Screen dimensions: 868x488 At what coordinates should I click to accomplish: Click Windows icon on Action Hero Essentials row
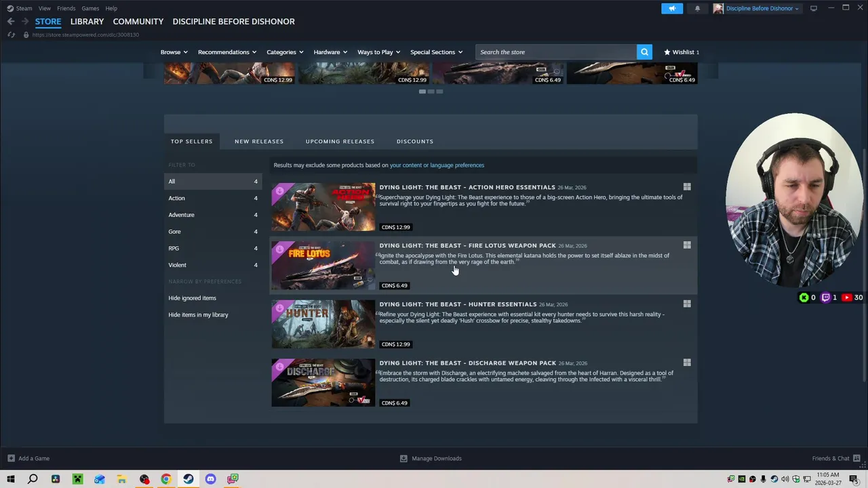[687, 187]
